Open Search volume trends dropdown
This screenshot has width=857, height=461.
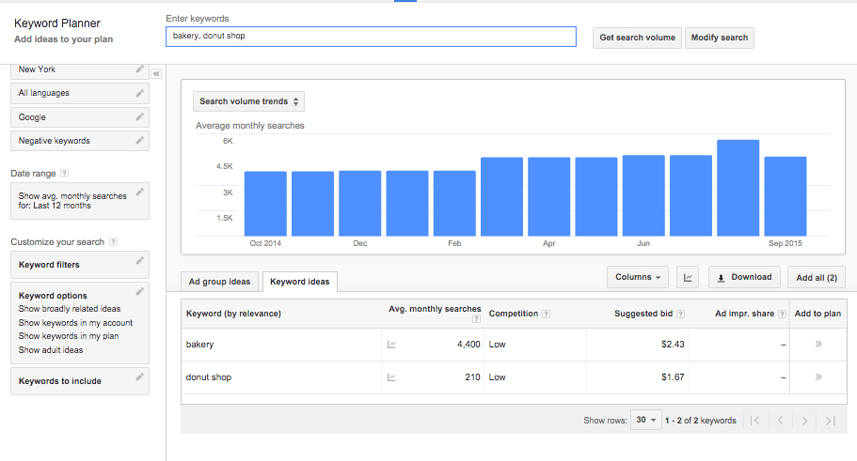(249, 101)
